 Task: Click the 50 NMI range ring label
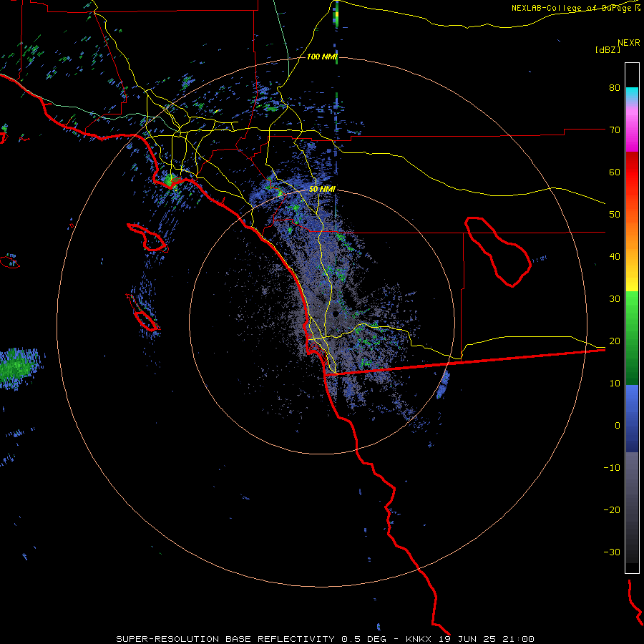[322, 190]
